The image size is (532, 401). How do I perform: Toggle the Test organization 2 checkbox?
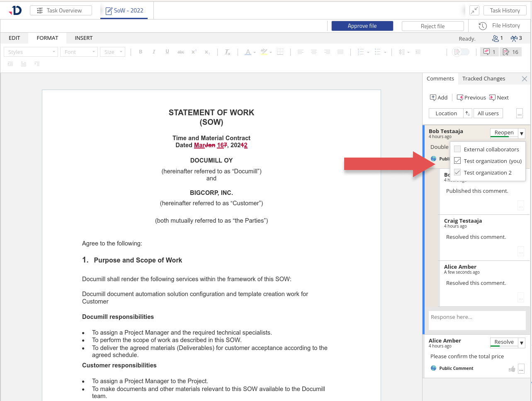click(x=457, y=173)
